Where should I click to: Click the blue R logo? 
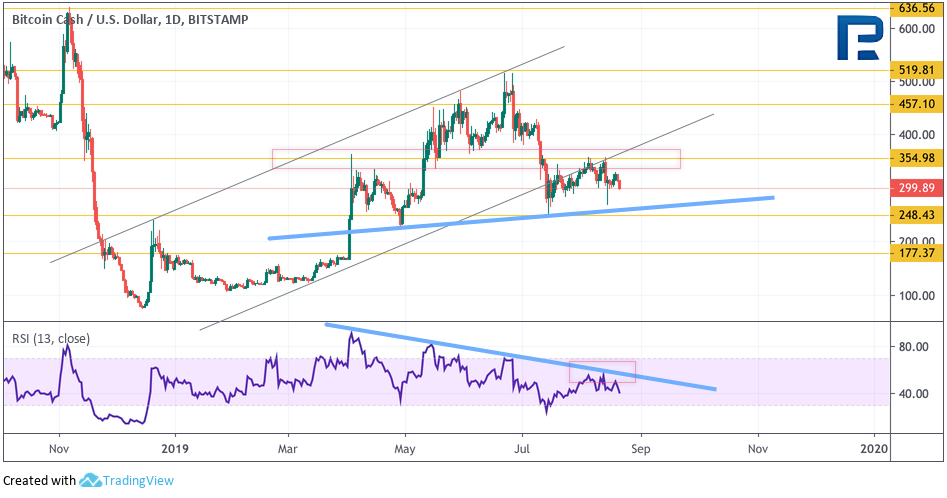coord(860,38)
